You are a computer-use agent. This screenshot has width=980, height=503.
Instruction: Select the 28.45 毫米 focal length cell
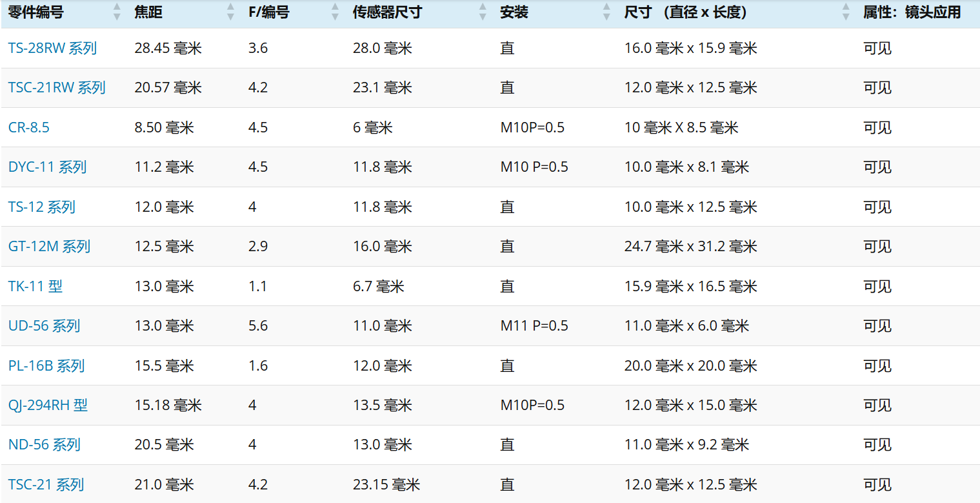coord(168,48)
